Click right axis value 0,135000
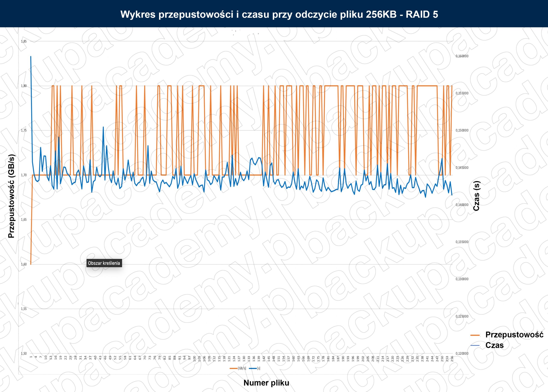Viewport: 548px width, 392px height. click(462, 242)
